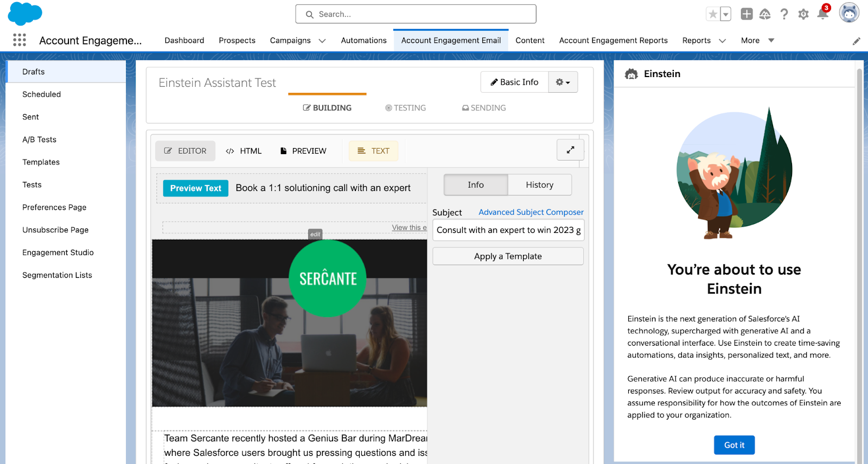Open the Help question mark icon
The image size is (868, 464).
(784, 14)
